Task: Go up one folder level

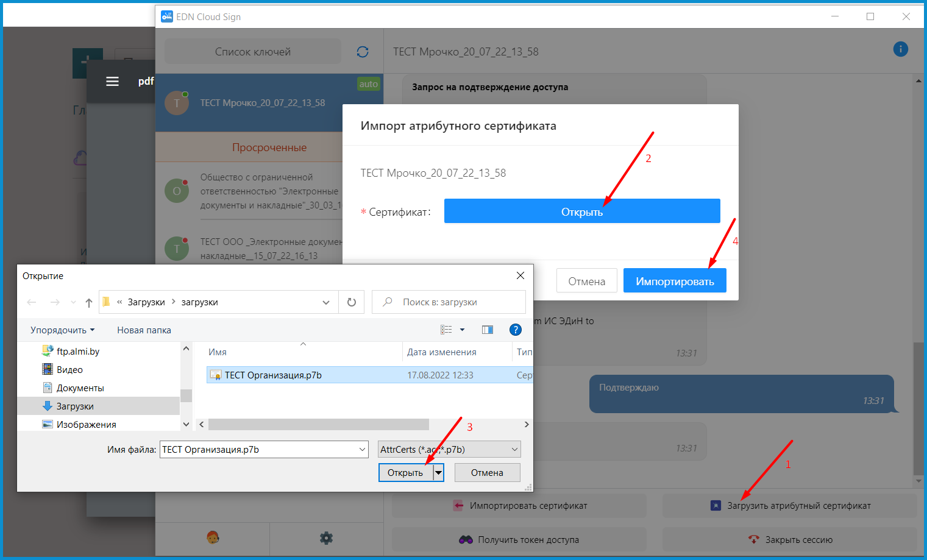Action: (89, 302)
